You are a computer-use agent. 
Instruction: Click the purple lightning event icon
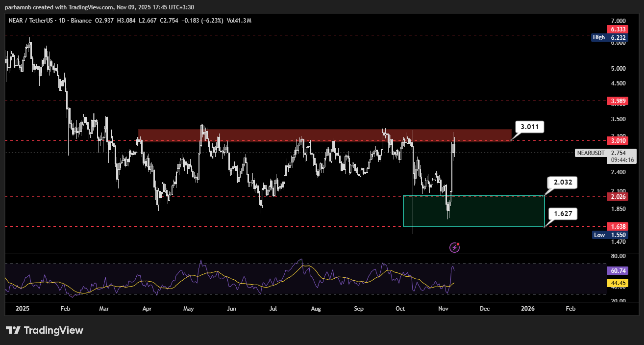pyautogui.click(x=455, y=247)
